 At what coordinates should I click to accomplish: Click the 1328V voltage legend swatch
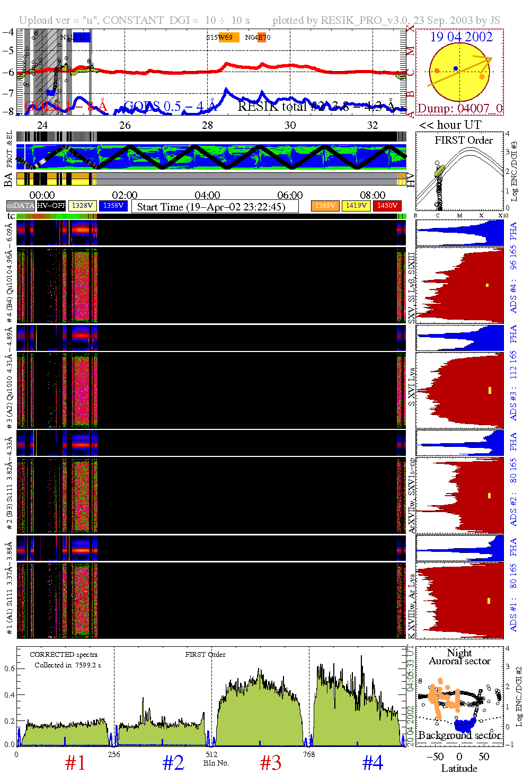83,206
